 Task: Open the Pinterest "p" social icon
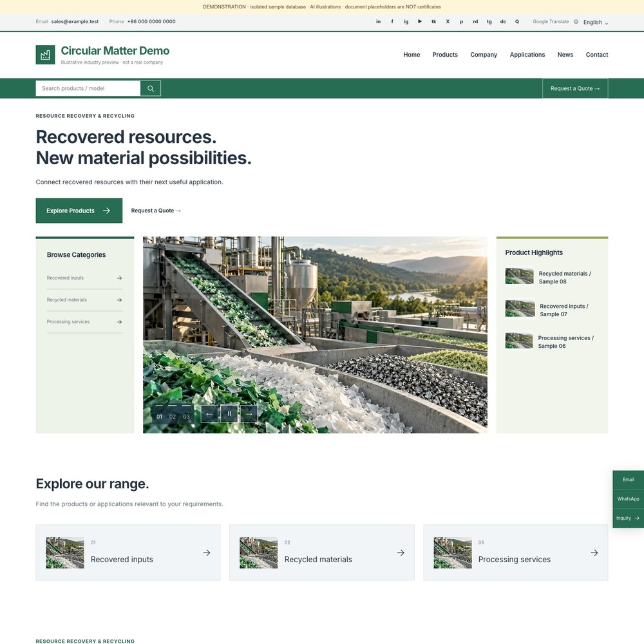(x=462, y=22)
